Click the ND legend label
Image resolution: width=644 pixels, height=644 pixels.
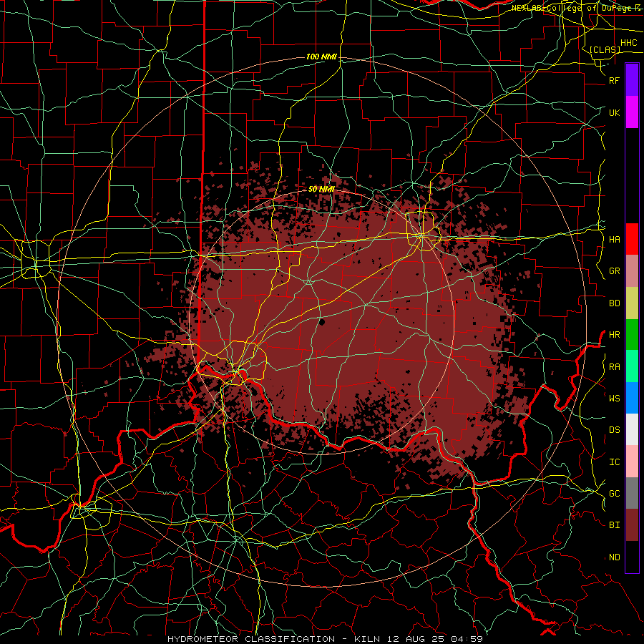pyautogui.click(x=614, y=557)
